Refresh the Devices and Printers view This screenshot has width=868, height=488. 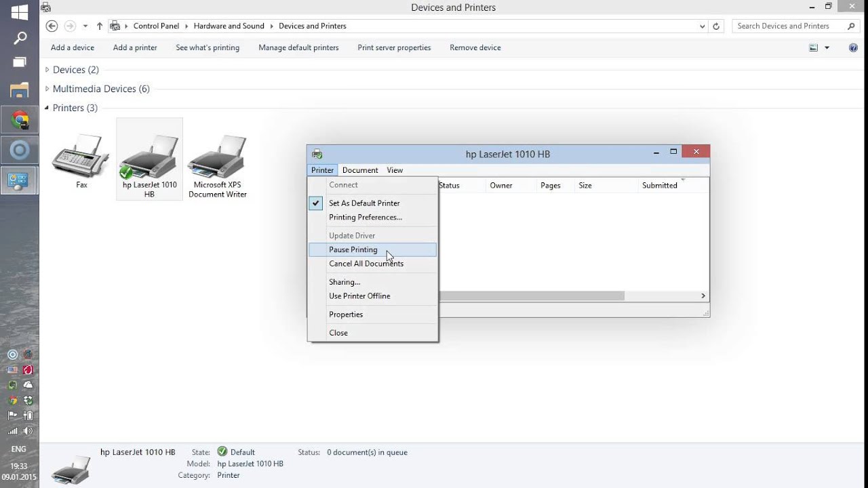(716, 26)
